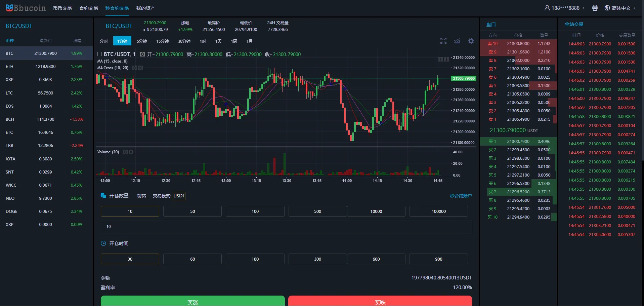Go to 合约交易 menu
Screen dimensions: 644x306
(x=89, y=8)
